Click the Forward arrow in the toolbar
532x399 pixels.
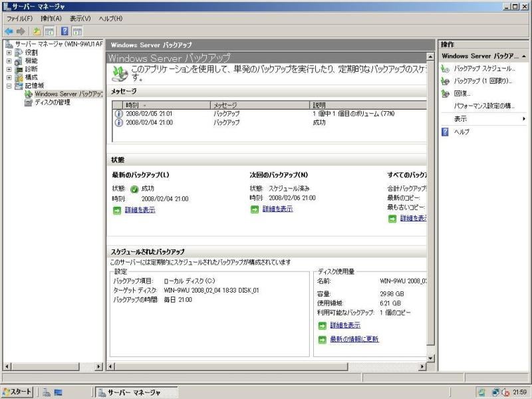[21, 31]
